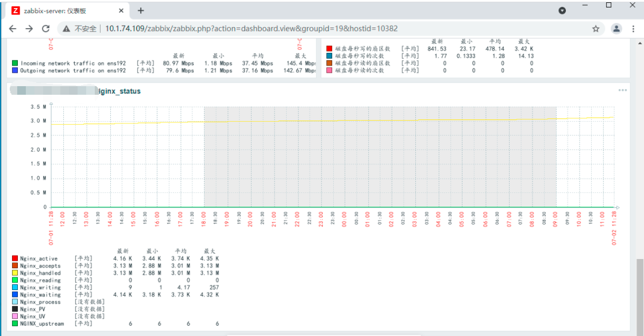644x336 pixels.
Task: Click the 4.35 K max value of Nginx_active
Action: tap(210, 259)
